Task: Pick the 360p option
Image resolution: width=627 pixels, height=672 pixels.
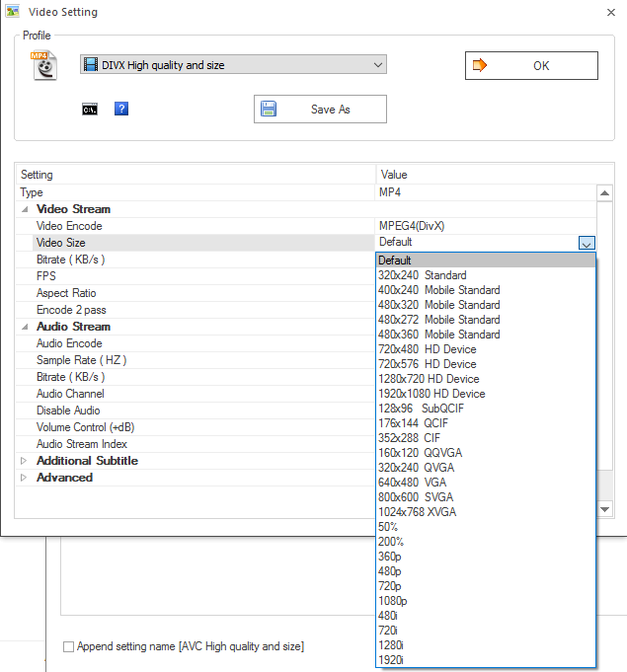Action: pyautogui.click(x=486, y=557)
